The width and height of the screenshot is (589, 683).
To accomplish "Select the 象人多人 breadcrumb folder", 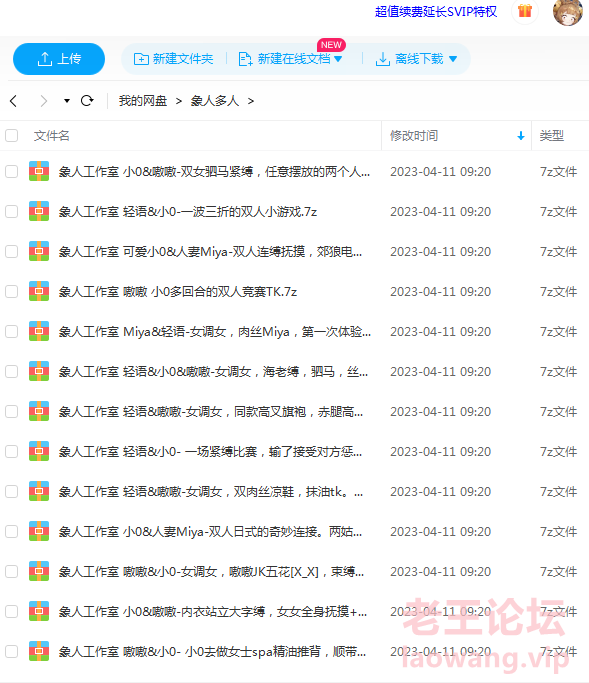I will click(214, 101).
